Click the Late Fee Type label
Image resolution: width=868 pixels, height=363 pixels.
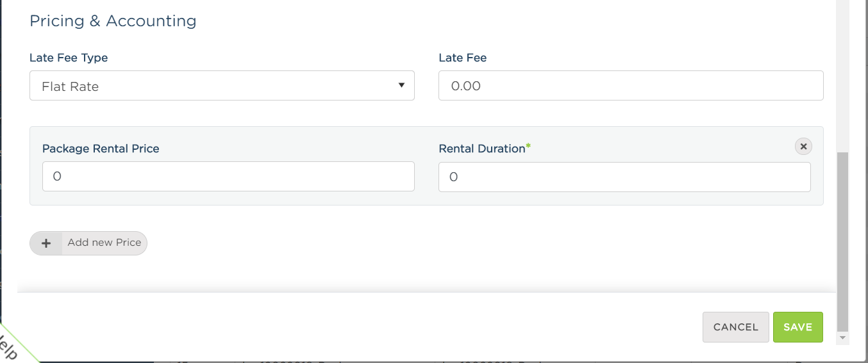click(69, 58)
